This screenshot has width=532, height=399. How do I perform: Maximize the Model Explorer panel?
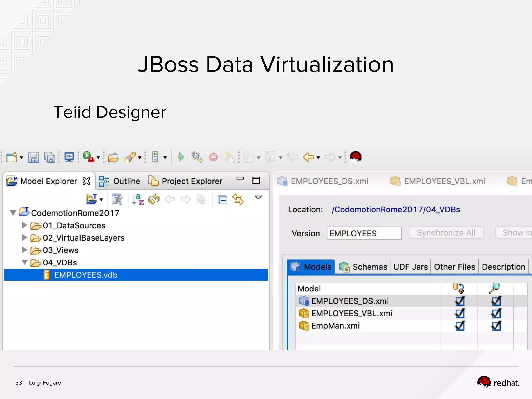(256, 180)
